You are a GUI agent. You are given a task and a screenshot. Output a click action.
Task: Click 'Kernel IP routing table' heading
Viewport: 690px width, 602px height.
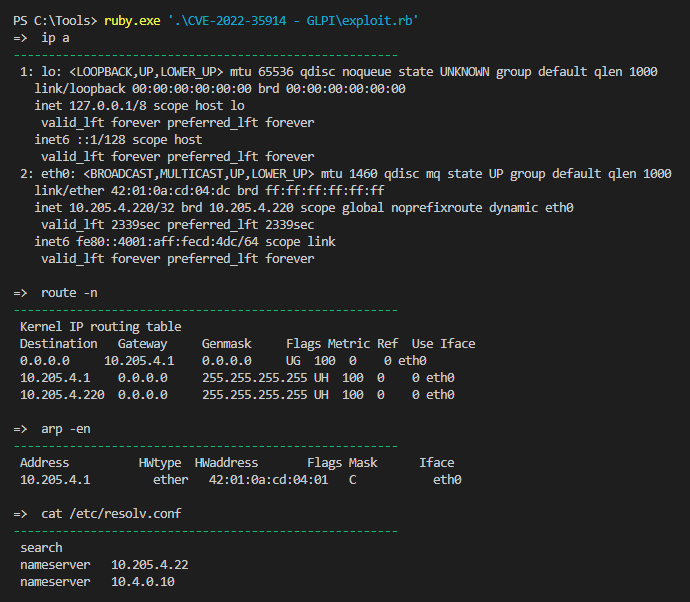click(x=100, y=327)
